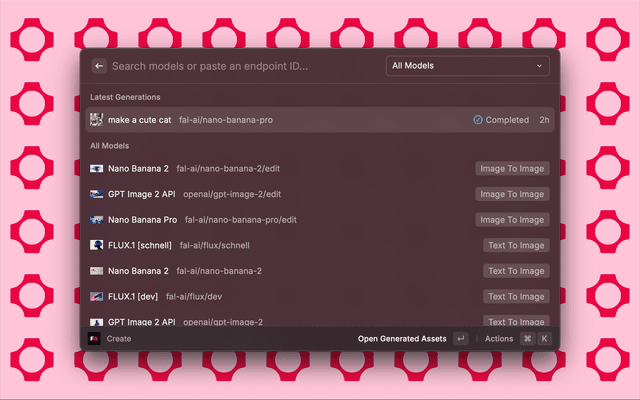
Task: Click the chevron in All Models dropdown
Action: click(x=539, y=66)
